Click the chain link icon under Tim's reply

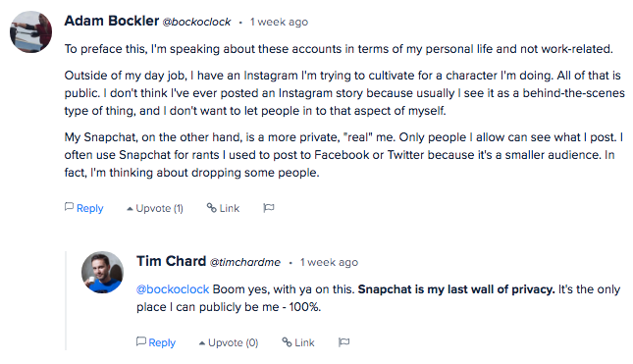pyautogui.click(x=287, y=341)
